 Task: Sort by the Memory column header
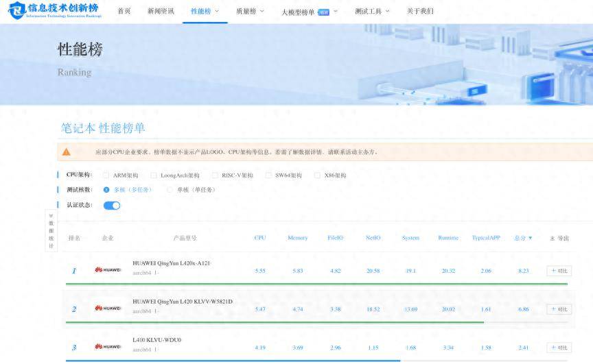click(298, 238)
